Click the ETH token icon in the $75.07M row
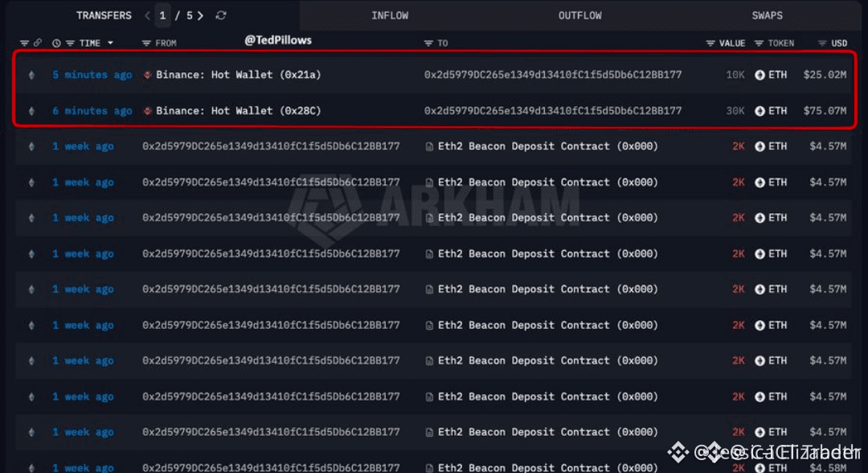The height and width of the screenshot is (473, 868). 760,111
